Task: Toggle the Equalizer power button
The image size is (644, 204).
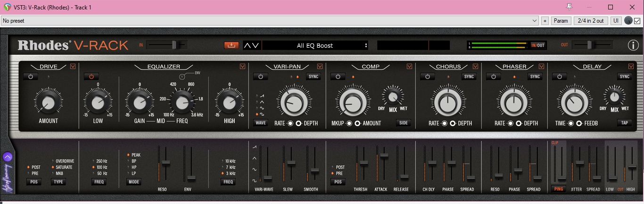Action: pyautogui.click(x=91, y=76)
